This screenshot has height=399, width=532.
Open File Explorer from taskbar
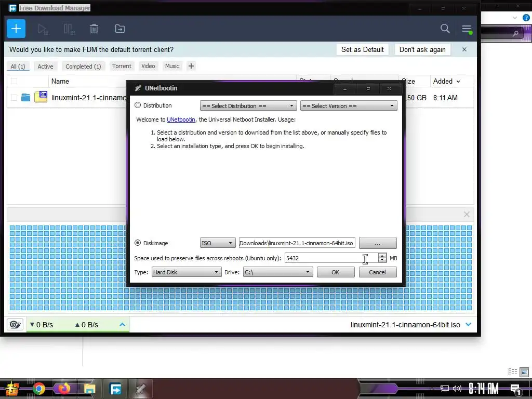coord(89,389)
